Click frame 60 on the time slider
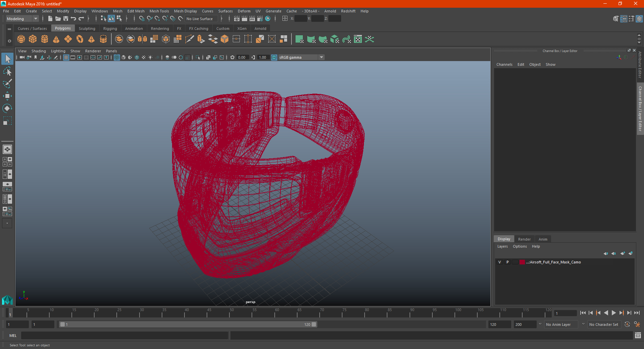The image size is (644, 349). [277, 313]
